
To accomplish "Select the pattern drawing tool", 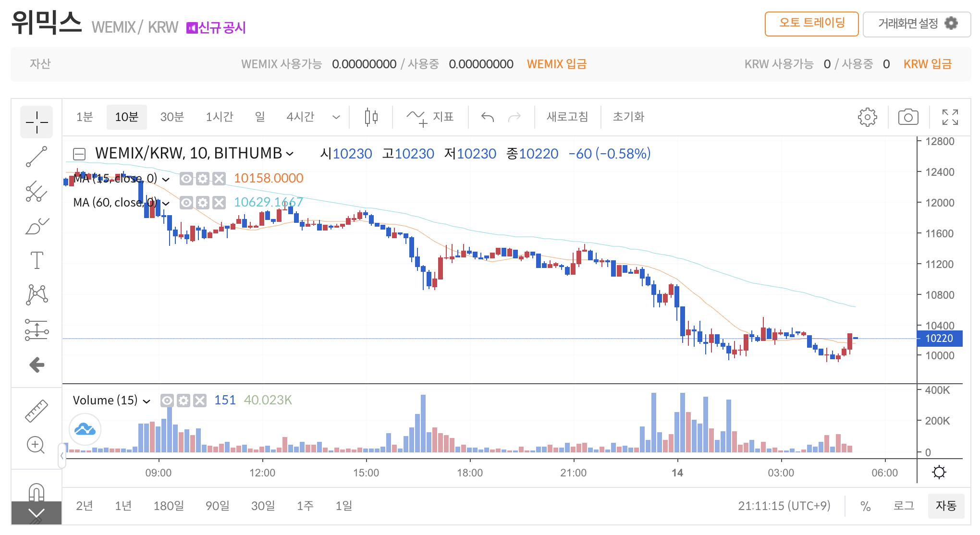I will coord(37,294).
